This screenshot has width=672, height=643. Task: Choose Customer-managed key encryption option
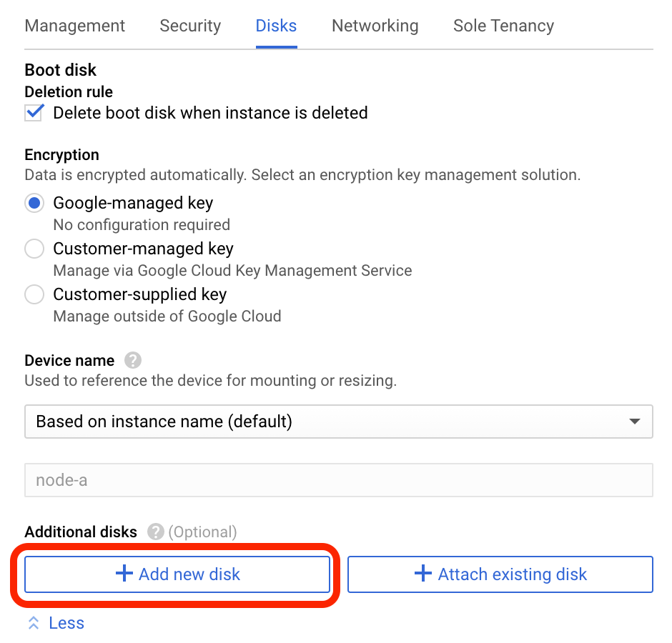click(x=34, y=249)
